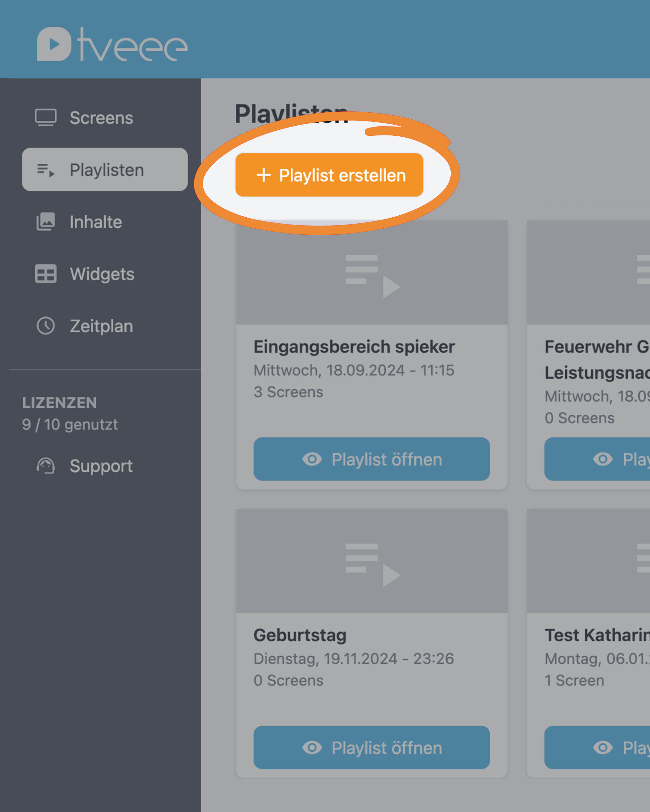Open the Feuerwehr playlist button
Viewport: 650px width, 812px height.
click(x=599, y=459)
